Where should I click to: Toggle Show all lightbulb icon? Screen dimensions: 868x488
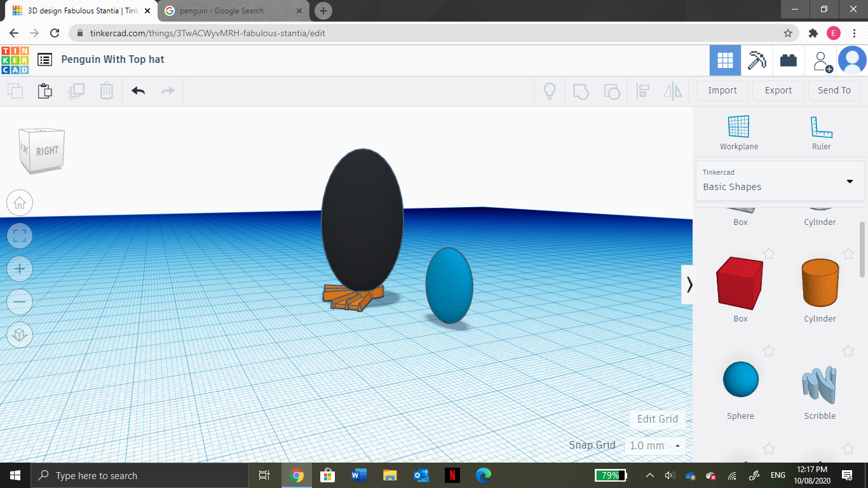coord(550,91)
